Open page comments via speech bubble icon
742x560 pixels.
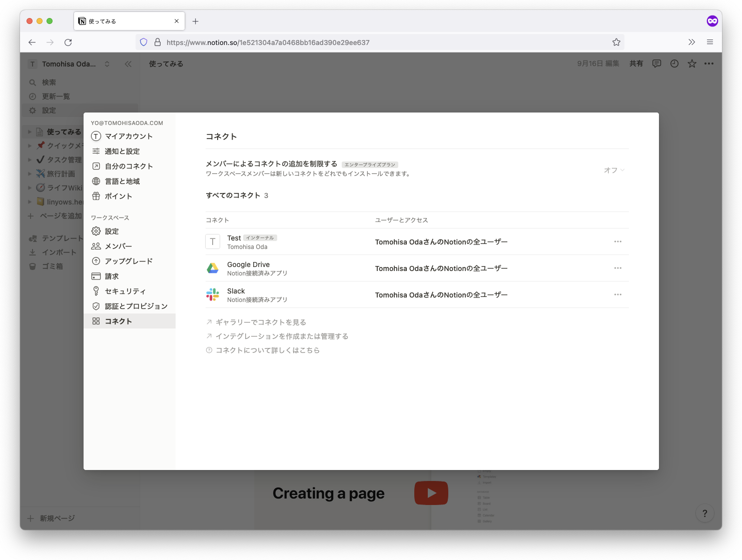[x=656, y=63]
